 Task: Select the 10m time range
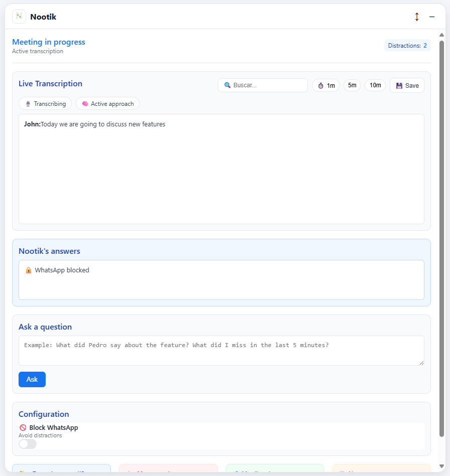coord(375,85)
